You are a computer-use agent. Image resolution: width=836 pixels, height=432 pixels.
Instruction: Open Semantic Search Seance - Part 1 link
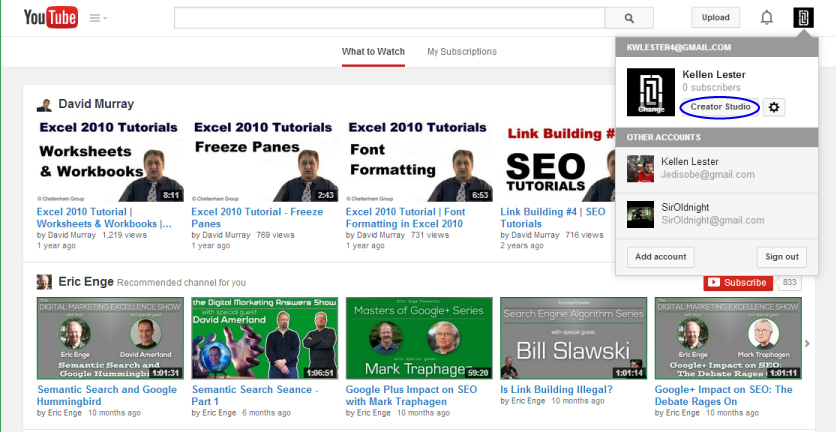point(255,395)
